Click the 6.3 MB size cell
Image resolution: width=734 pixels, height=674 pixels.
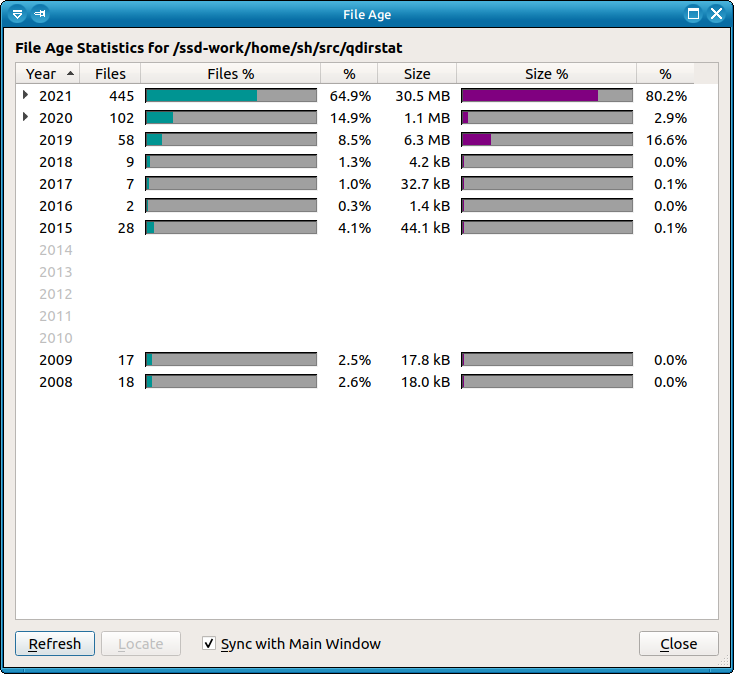(x=427, y=140)
